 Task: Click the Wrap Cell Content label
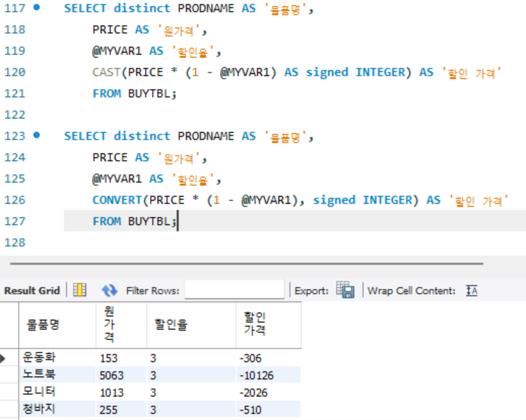click(412, 291)
